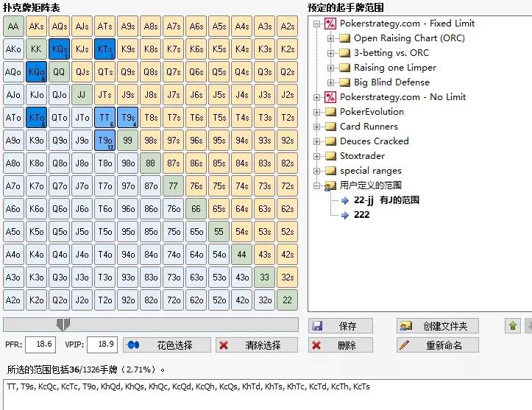The height and width of the screenshot is (410, 532).
Task: Click the 创建文件夹 create folder button
Action: pos(438,326)
